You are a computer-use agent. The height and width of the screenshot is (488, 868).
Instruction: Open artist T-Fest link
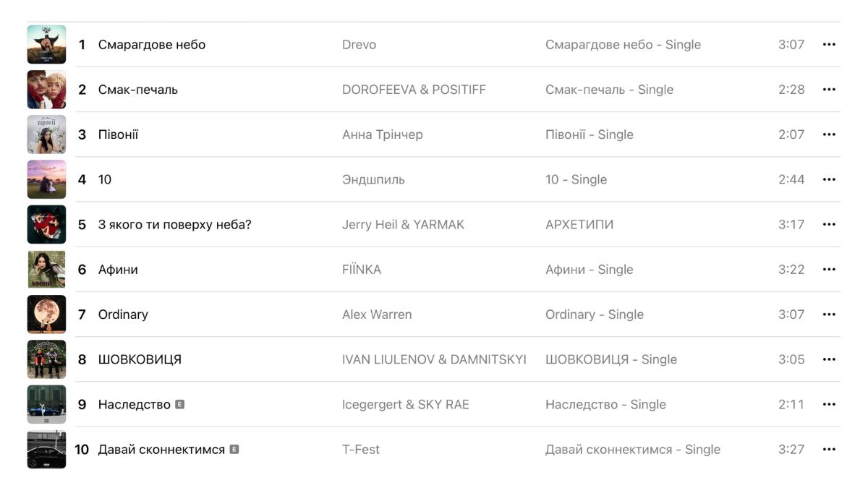point(361,450)
